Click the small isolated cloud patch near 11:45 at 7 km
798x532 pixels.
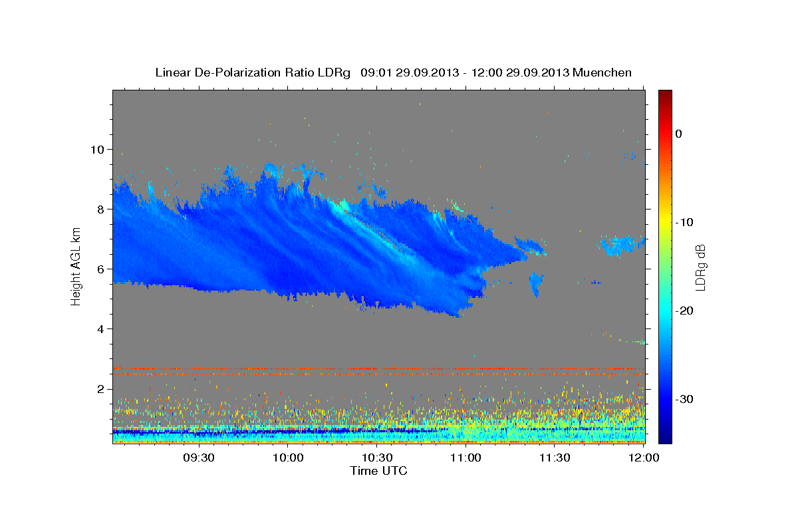(622, 245)
